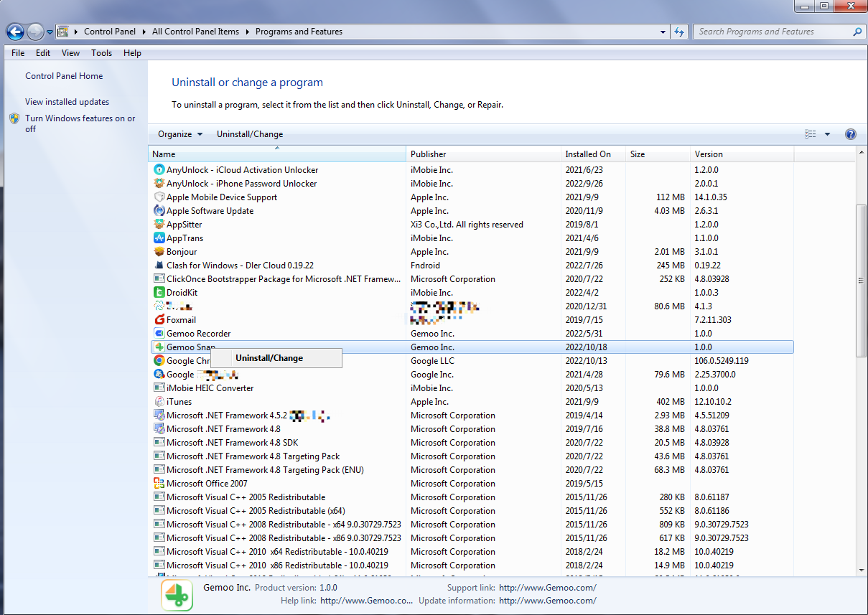
Task: Click the Microsoft Office 2007 icon
Action: click(159, 484)
